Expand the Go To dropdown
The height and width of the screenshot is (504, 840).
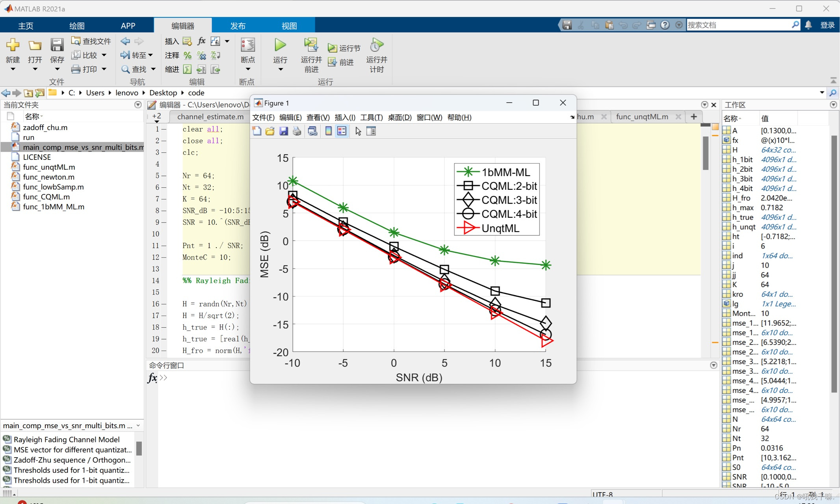(151, 55)
